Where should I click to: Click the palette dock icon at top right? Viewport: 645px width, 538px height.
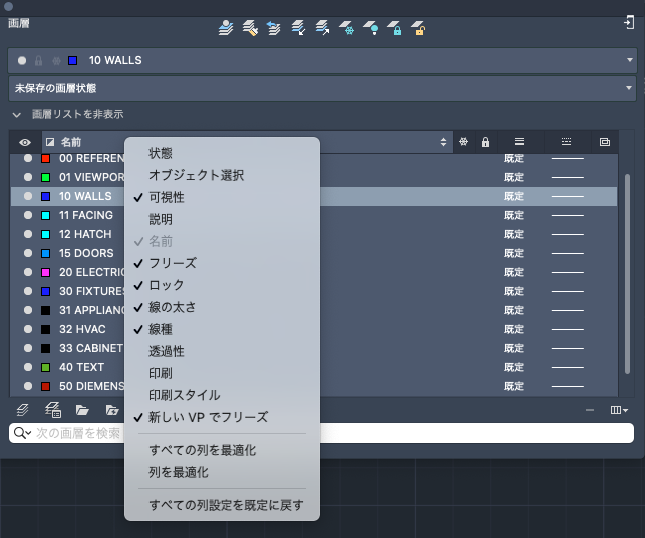pyautogui.click(x=629, y=22)
